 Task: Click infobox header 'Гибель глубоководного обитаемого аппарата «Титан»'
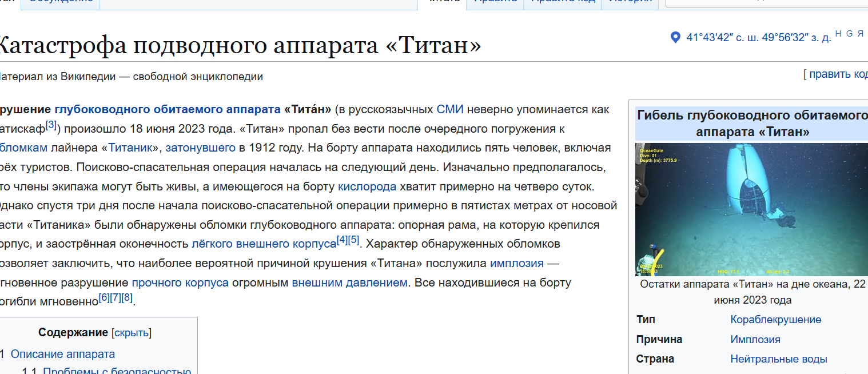[752, 124]
